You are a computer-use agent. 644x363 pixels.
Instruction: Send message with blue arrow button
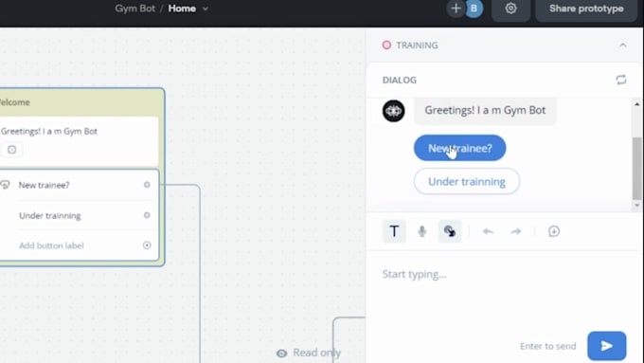607,346
